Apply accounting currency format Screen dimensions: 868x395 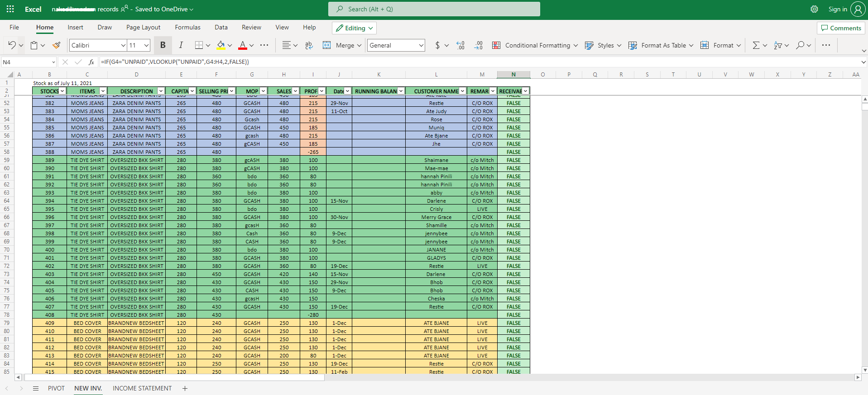[x=437, y=45]
